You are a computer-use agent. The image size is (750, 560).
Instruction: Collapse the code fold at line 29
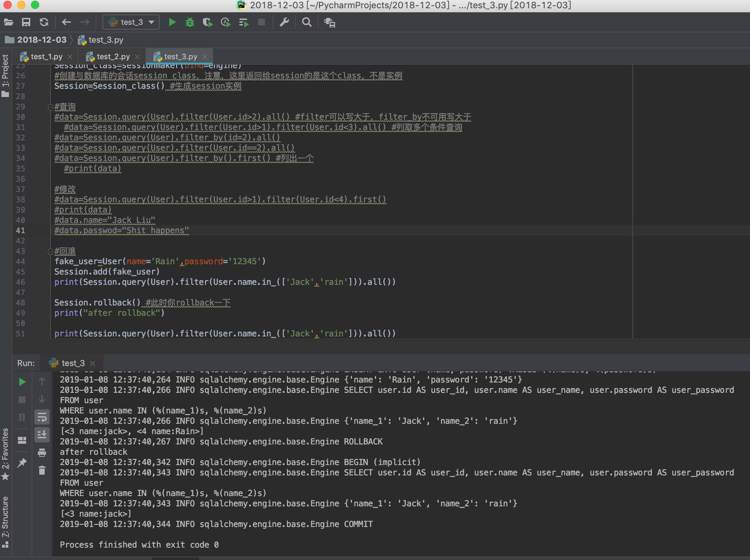[x=50, y=107]
